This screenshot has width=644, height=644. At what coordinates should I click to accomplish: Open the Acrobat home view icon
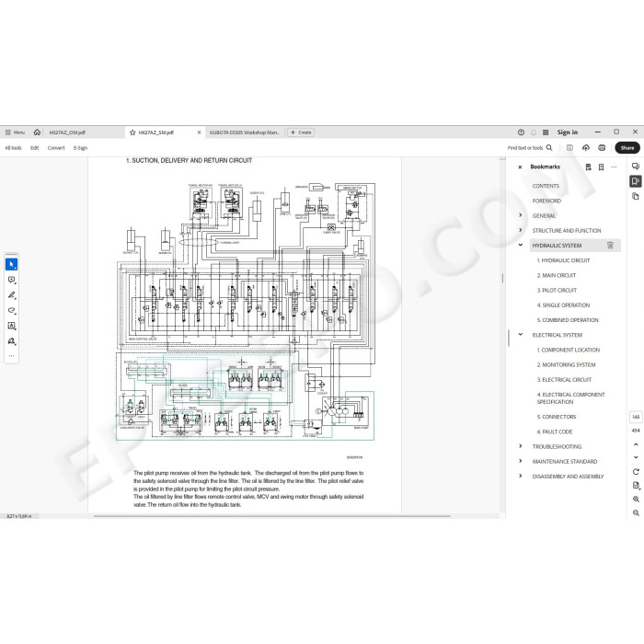[37, 132]
